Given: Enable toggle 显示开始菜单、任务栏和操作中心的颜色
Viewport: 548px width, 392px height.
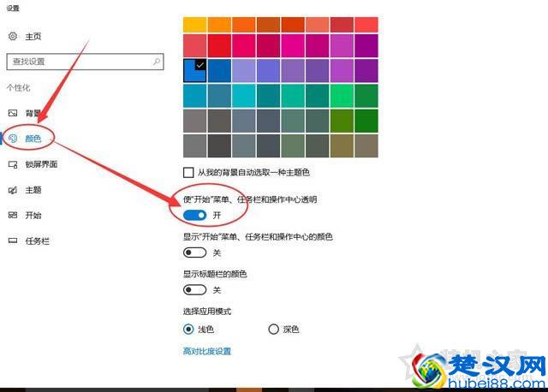Looking at the screenshot, I should (194, 252).
